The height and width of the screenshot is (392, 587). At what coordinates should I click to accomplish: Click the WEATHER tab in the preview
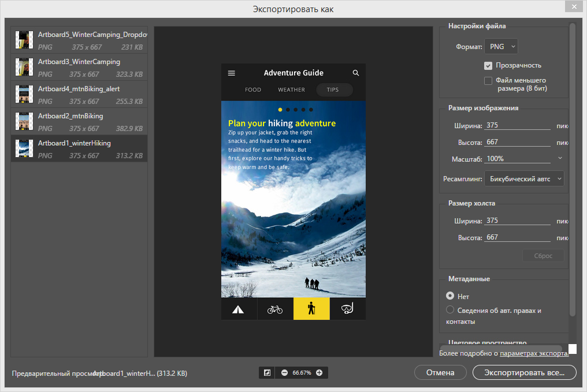[x=291, y=89]
